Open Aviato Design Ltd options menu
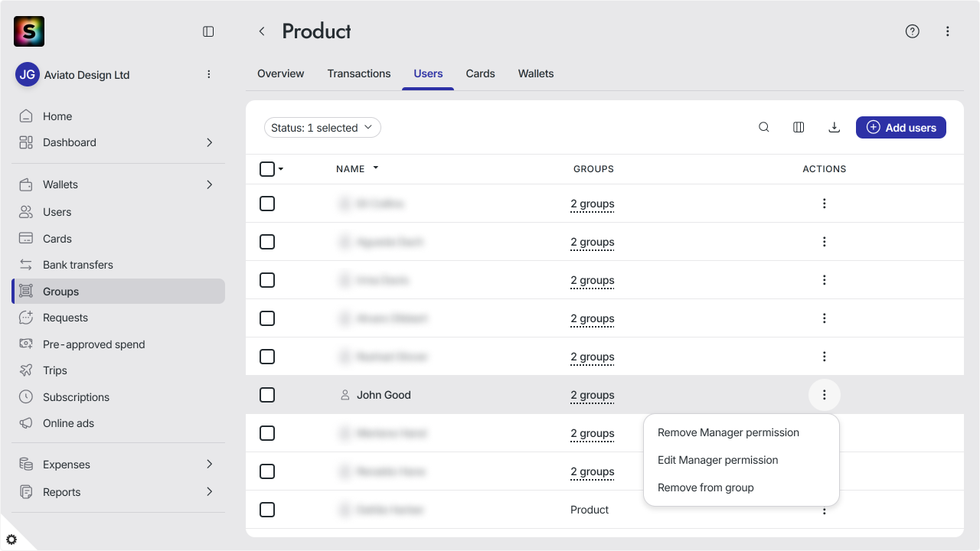The image size is (980, 551). pos(209,74)
